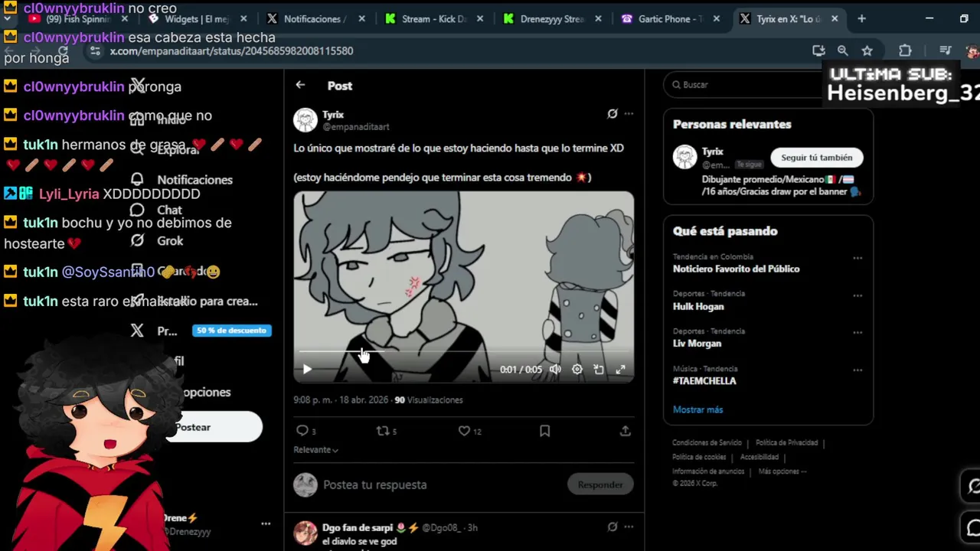Open Accesibilidad footer link
Screen dimensions: 980x551
[759, 457]
